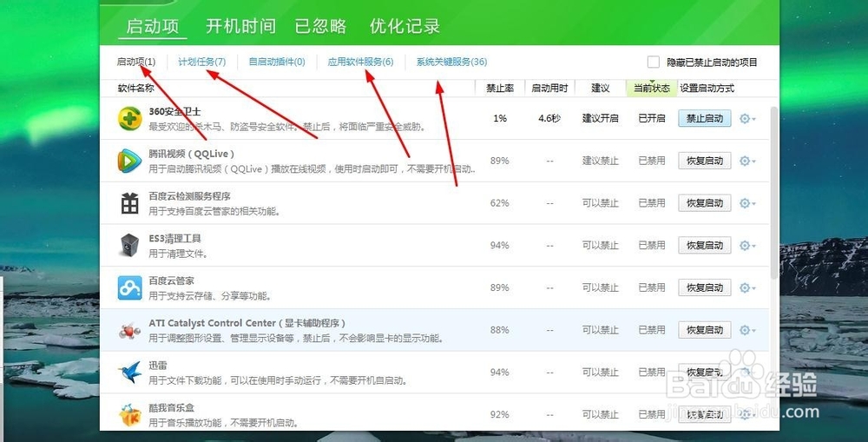Select the 系统关键服务(36) sub-tab
Image resolution: width=868 pixels, height=442 pixels.
pyautogui.click(x=451, y=62)
